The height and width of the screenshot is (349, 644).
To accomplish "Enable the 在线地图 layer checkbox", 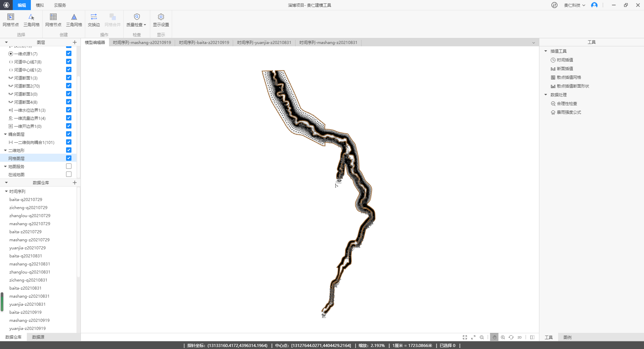I will tap(69, 174).
